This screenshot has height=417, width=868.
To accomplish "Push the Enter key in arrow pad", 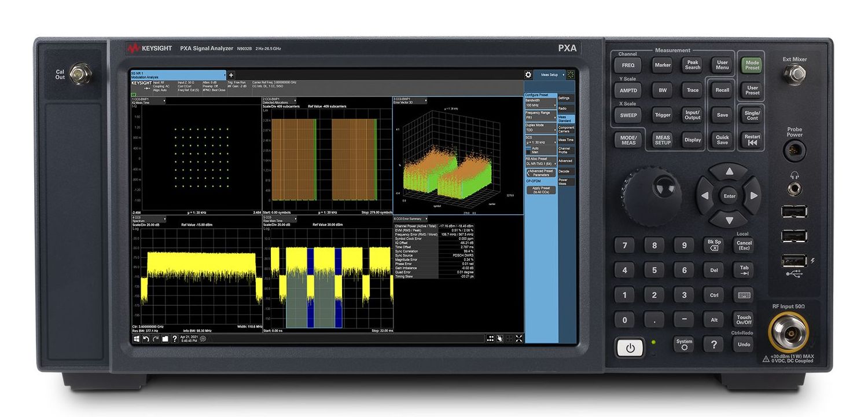I will pyautogui.click(x=729, y=196).
